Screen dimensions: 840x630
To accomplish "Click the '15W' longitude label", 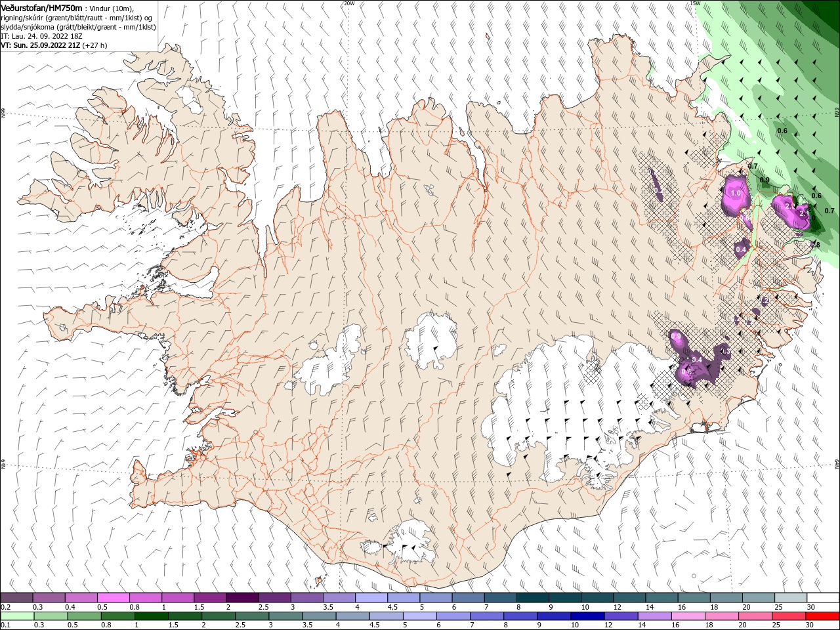I will [x=694, y=3].
